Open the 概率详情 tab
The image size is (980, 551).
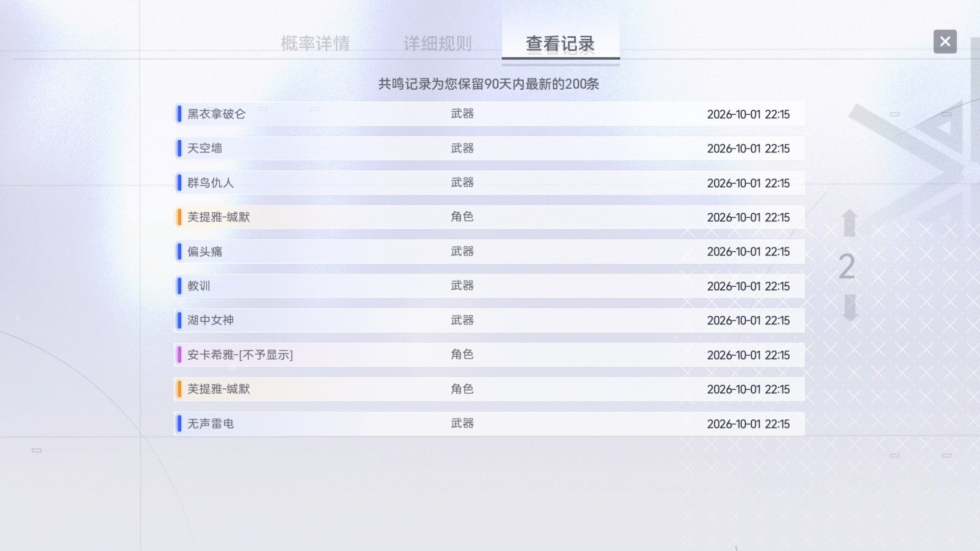pyautogui.click(x=315, y=43)
